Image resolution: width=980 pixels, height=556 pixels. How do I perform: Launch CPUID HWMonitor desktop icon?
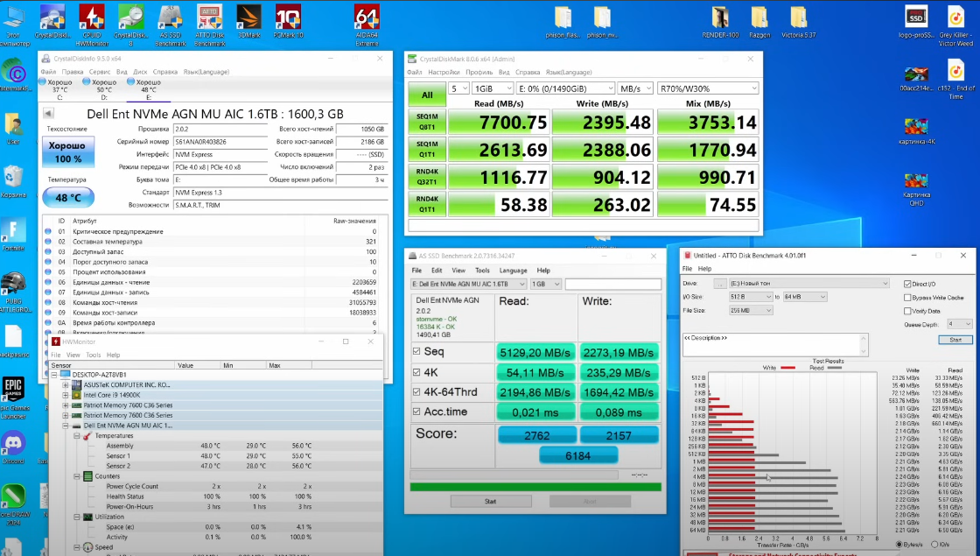point(92,25)
